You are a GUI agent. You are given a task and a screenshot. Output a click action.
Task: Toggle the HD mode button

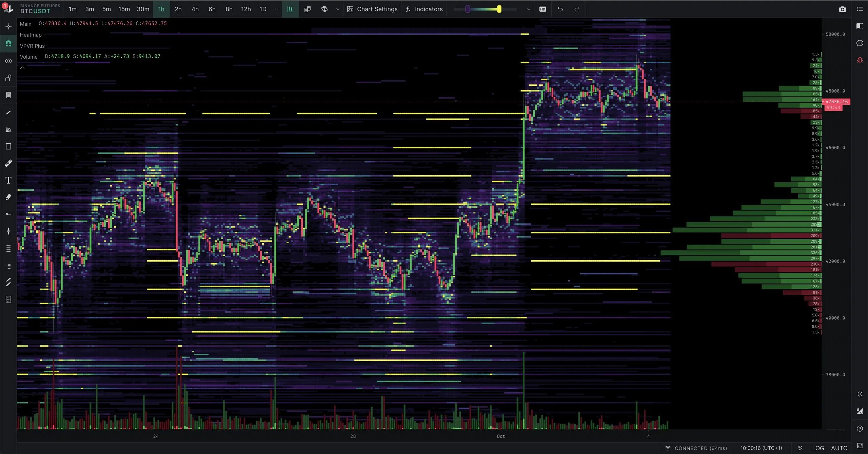[542, 9]
